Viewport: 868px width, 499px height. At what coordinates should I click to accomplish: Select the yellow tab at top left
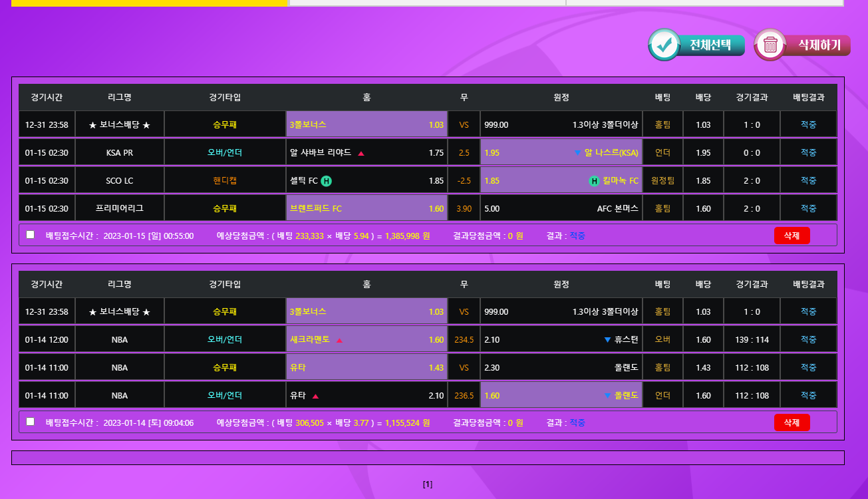click(149, 3)
